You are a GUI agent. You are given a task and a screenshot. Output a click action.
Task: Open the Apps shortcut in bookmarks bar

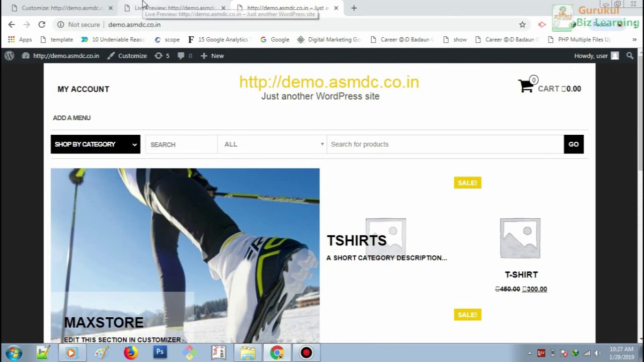[x=20, y=39]
